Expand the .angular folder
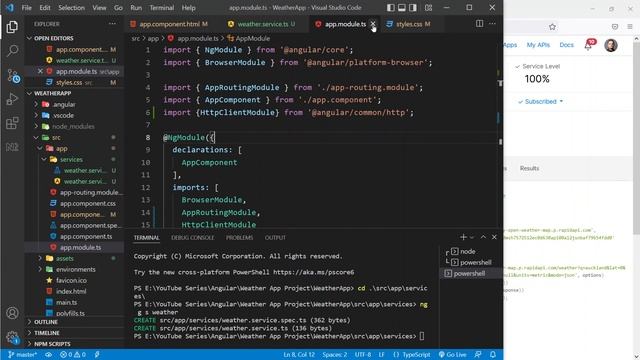The width and height of the screenshot is (640, 360). pyautogui.click(x=64, y=104)
